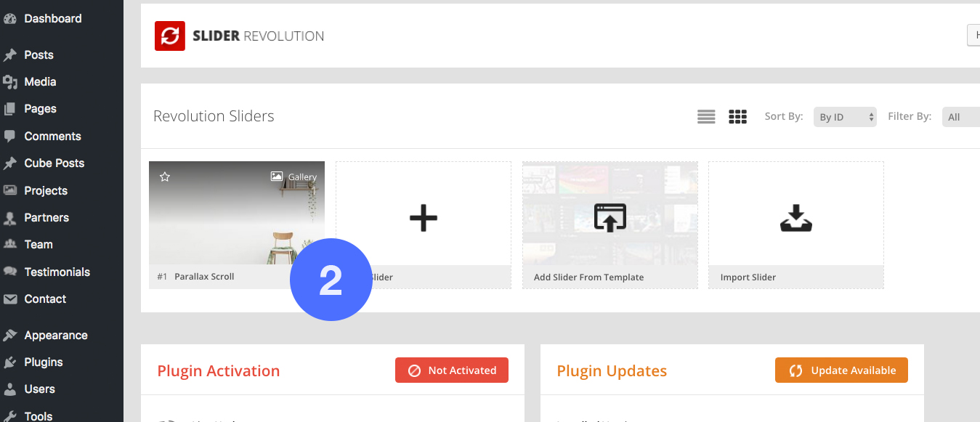
Task: Click the Appearance brush icon
Action: 10,336
